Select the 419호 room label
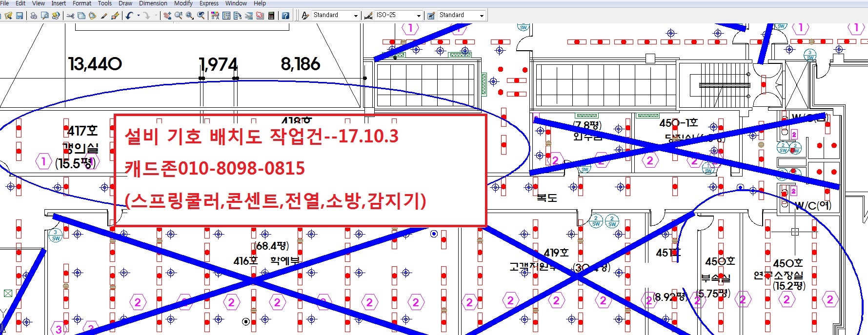Image resolution: width=868 pixels, height=335 pixels. [x=556, y=253]
